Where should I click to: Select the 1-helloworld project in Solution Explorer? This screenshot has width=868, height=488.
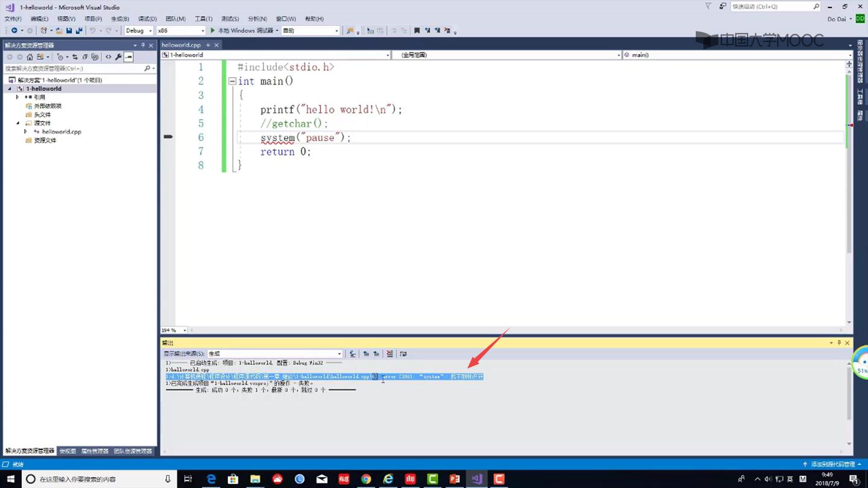pos(43,89)
